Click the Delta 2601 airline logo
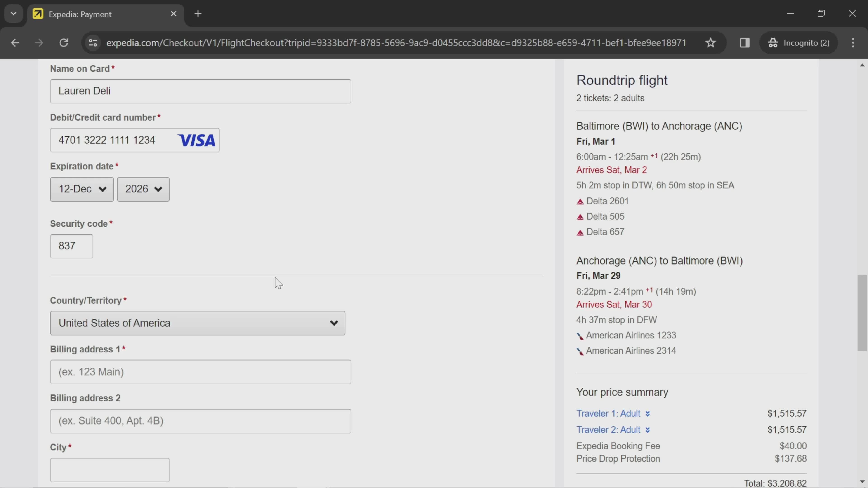This screenshot has width=868, height=488. [x=580, y=201]
